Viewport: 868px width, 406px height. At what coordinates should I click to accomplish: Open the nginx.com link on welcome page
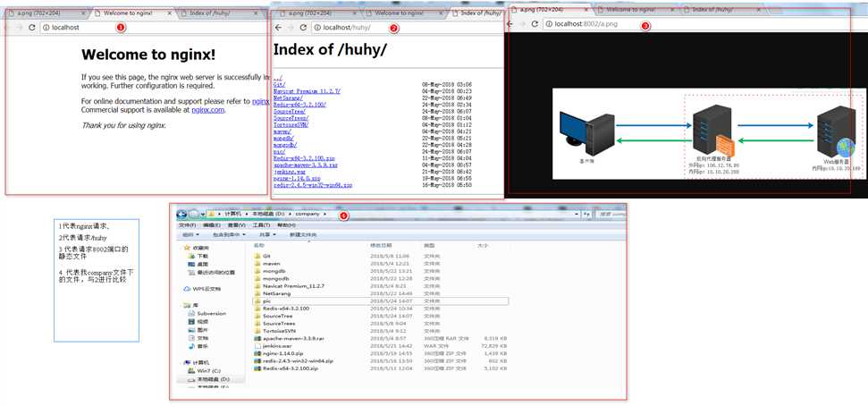pos(207,110)
